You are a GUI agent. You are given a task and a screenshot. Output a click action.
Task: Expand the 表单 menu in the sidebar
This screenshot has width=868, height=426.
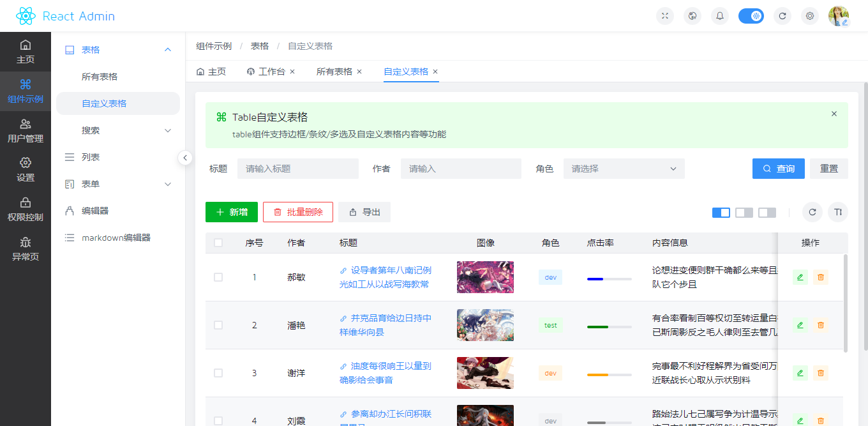[117, 184]
